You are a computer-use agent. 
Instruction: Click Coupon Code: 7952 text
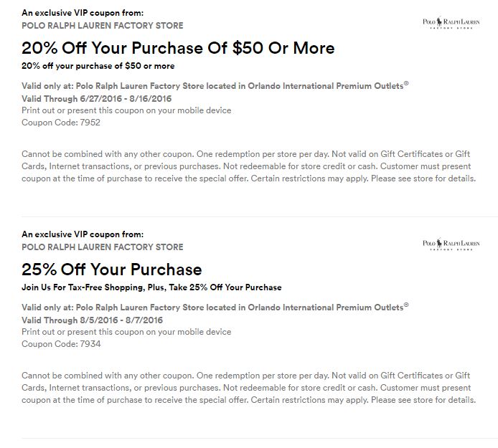tap(61, 123)
